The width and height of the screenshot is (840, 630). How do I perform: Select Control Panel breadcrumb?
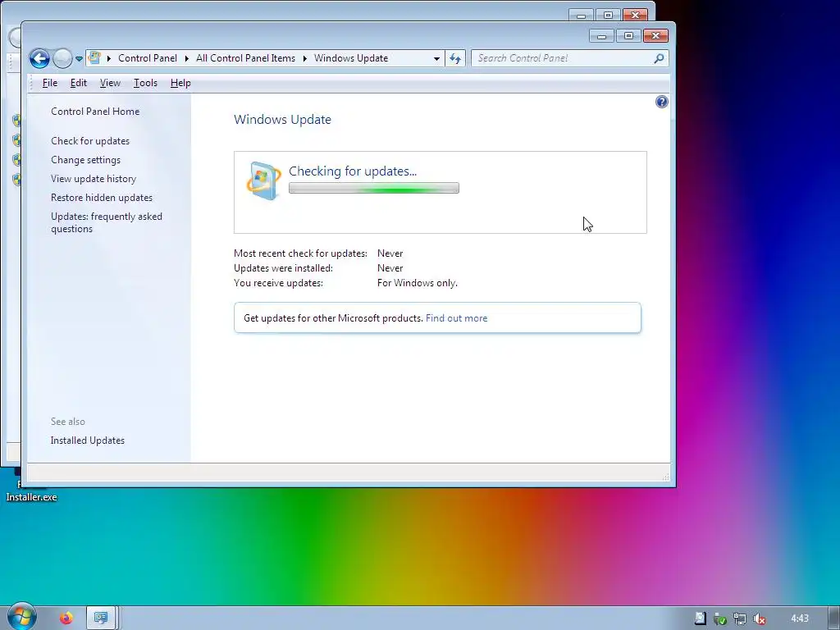click(x=148, y=58)
